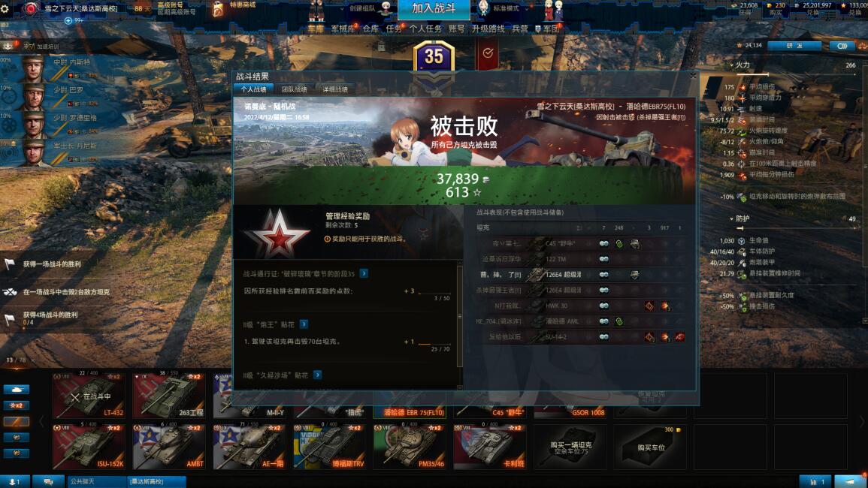Expand the 标准模式 battle mode dropdown
The width and height of the screenshot is (868, 488).
click(510, 8)
